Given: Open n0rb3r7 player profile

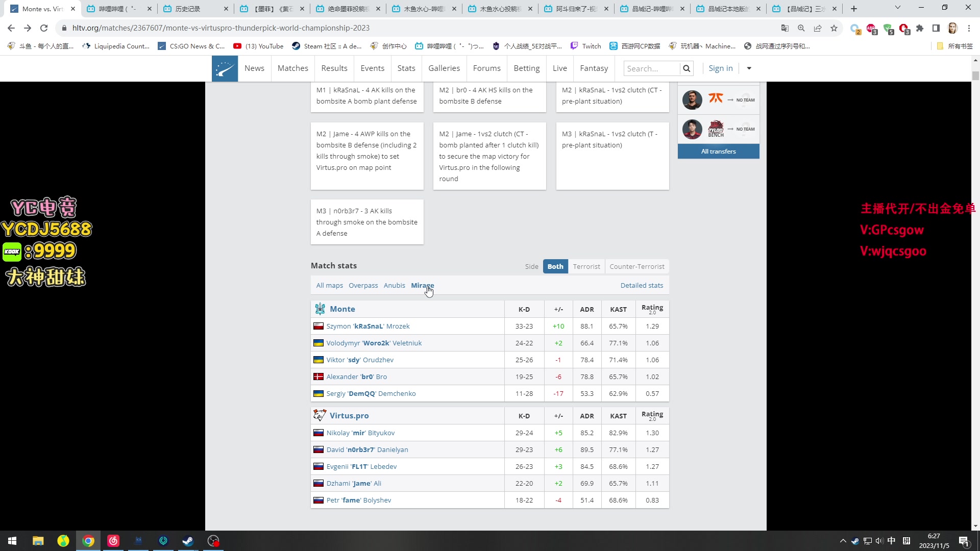Looking at the screenshot, I should tap(367, 449).
